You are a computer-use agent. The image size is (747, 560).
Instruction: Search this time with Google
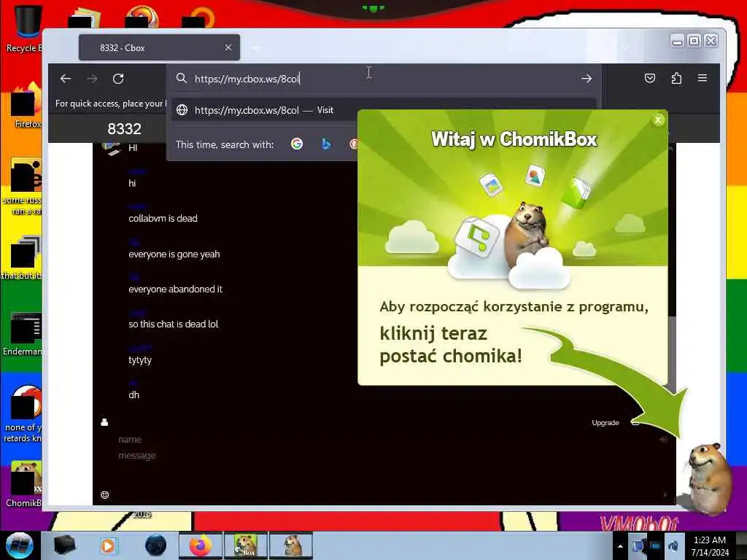point(297,144)
